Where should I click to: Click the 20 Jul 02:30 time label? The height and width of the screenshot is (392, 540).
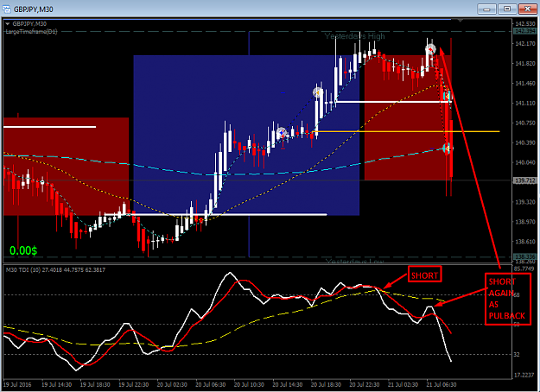tap(172, 384)
